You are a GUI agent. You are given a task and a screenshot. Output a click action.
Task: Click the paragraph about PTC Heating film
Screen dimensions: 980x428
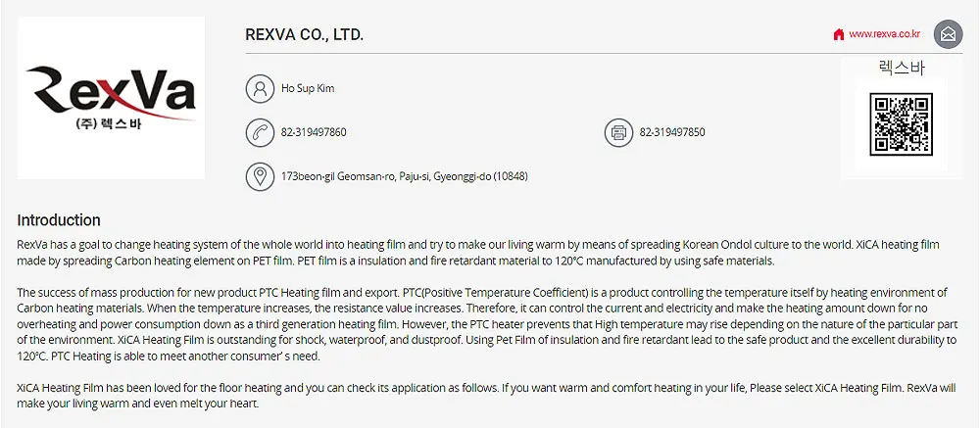[486, 324]
